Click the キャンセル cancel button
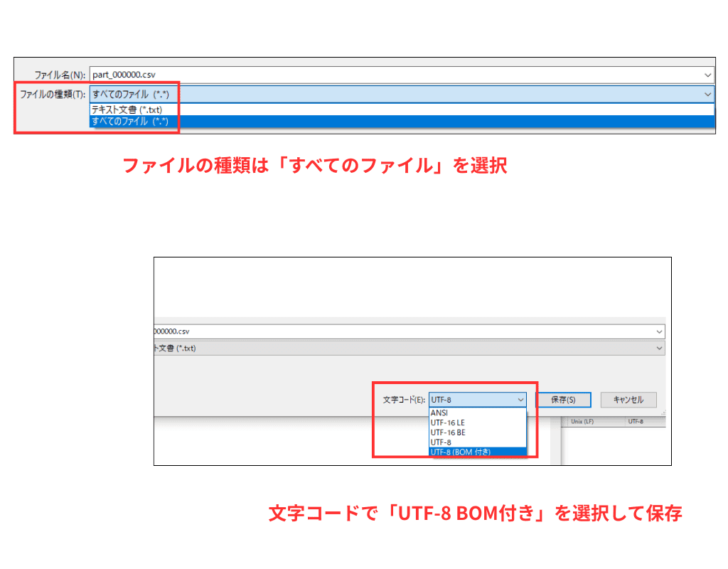Image resolution: width=728 pixels, height=569 pixels. 628,399
